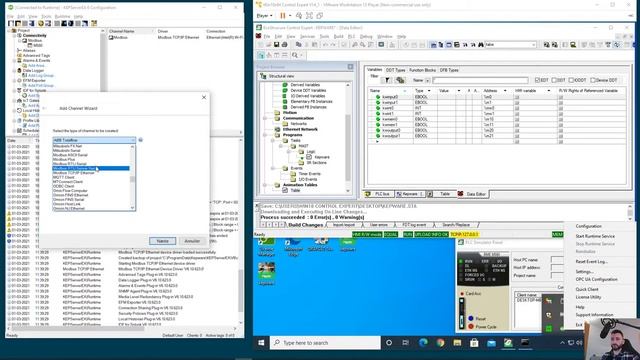Click Add Poll Group link under EFM Exporter
The height and width of the screenshot is (360, 640).
click(x=41, y=86)
